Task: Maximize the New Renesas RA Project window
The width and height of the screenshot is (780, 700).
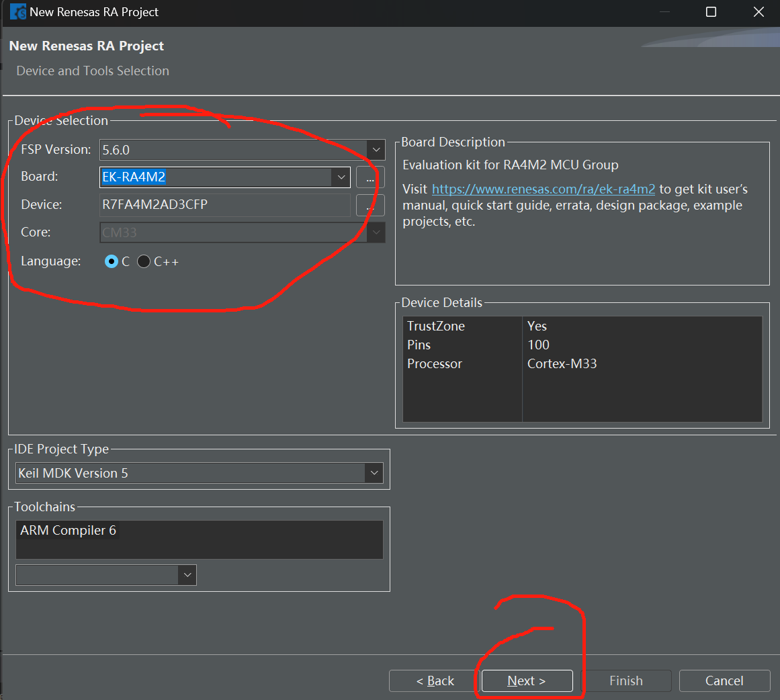Action: tap(711, 12)
